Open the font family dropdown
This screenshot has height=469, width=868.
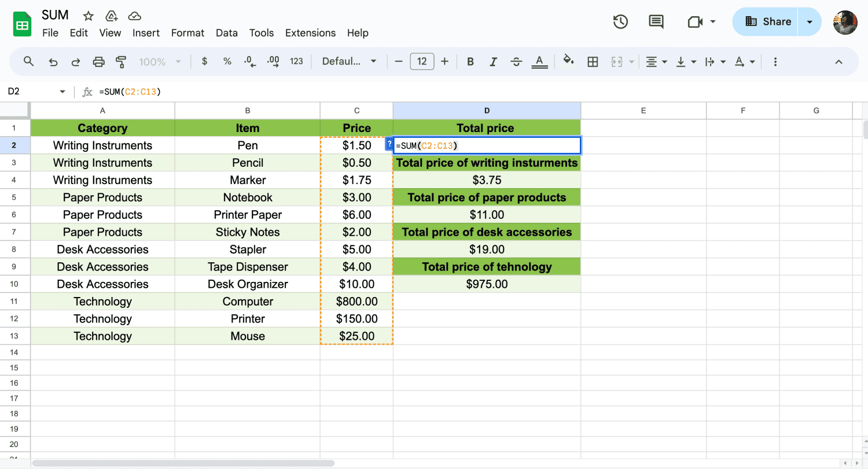tap(350, 61)
